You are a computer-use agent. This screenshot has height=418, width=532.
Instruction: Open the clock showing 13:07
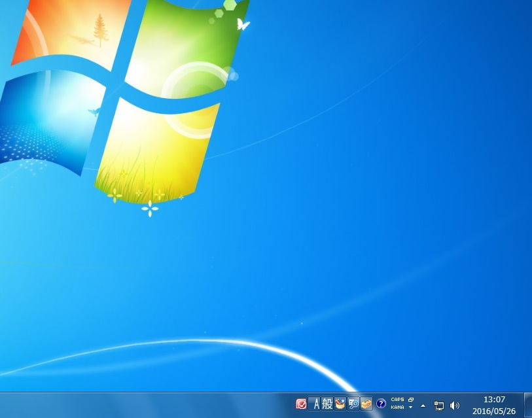coord(494,399)
